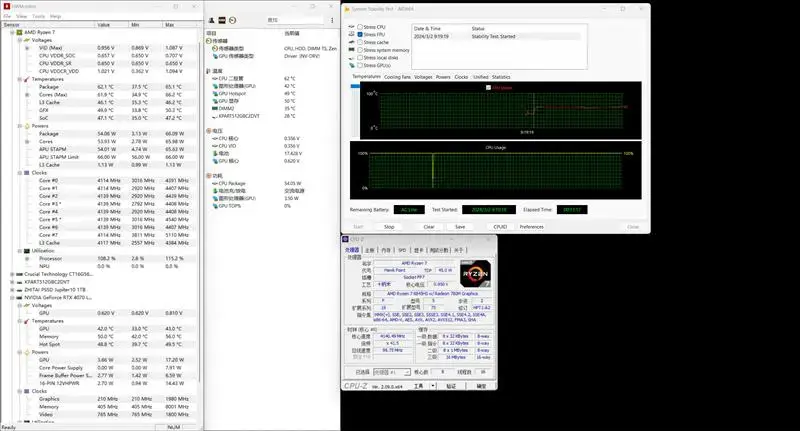
Task: Click the chip icon in sensor toolbar
Action: click(x=222, y=20)
